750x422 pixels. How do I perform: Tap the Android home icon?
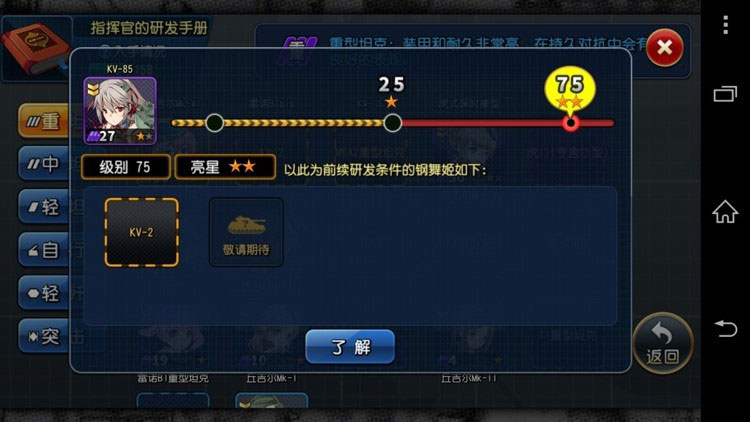[x=725, y=211]
